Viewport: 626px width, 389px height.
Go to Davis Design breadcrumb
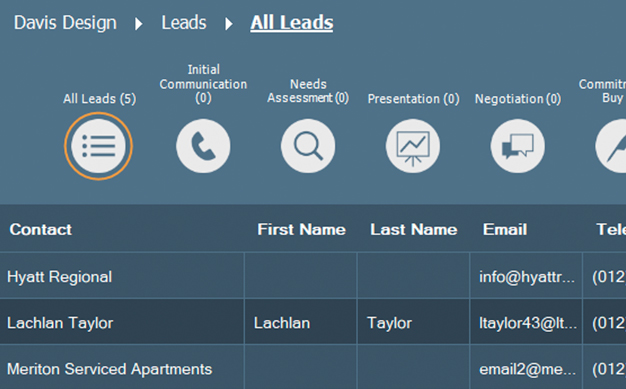(65, 23)
